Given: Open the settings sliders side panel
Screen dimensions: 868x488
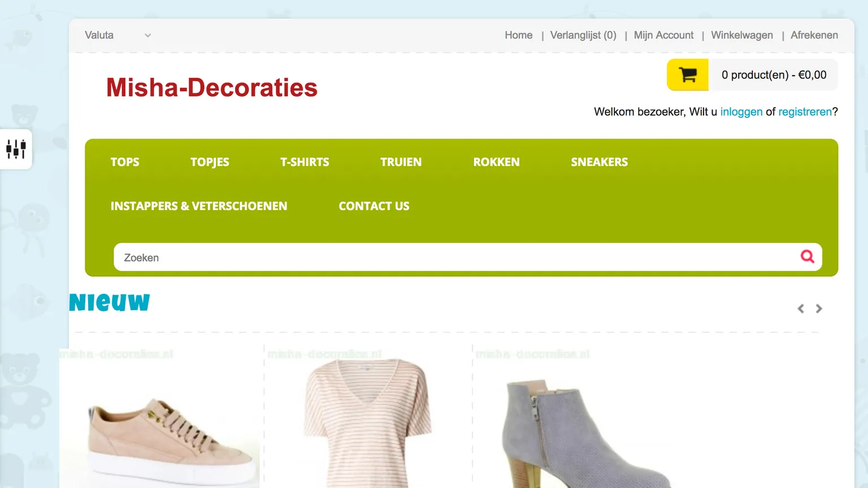Looking at the screenshot, I should (16, 149).
